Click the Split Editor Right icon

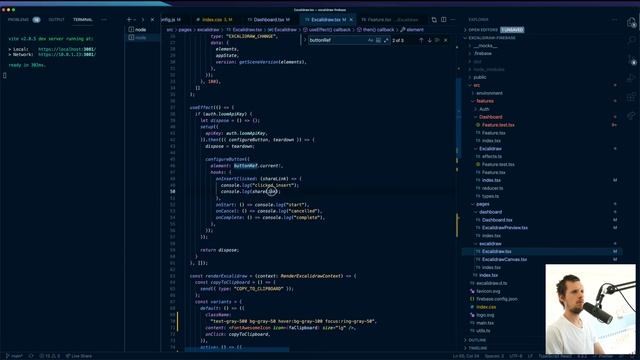444,20
